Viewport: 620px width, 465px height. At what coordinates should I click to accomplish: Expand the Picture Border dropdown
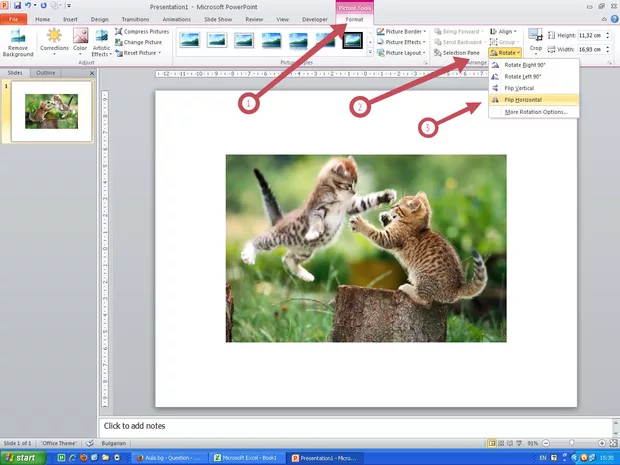(402, 31)
